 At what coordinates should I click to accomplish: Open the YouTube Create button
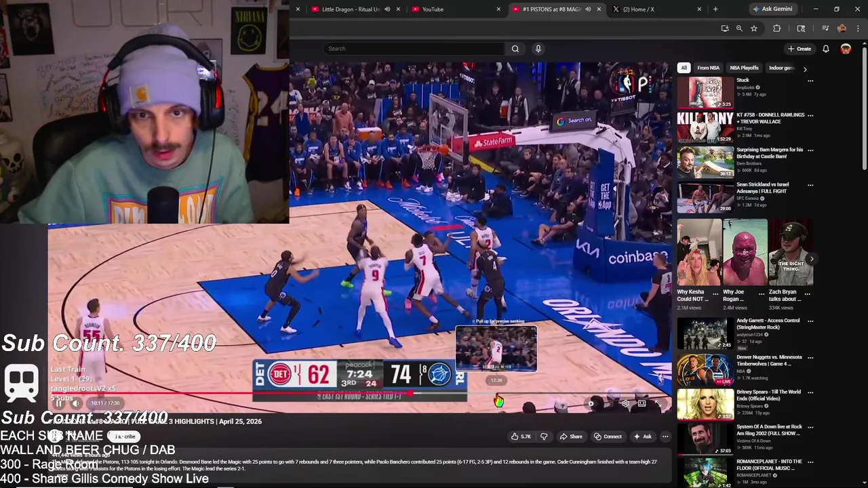point(800,49)
